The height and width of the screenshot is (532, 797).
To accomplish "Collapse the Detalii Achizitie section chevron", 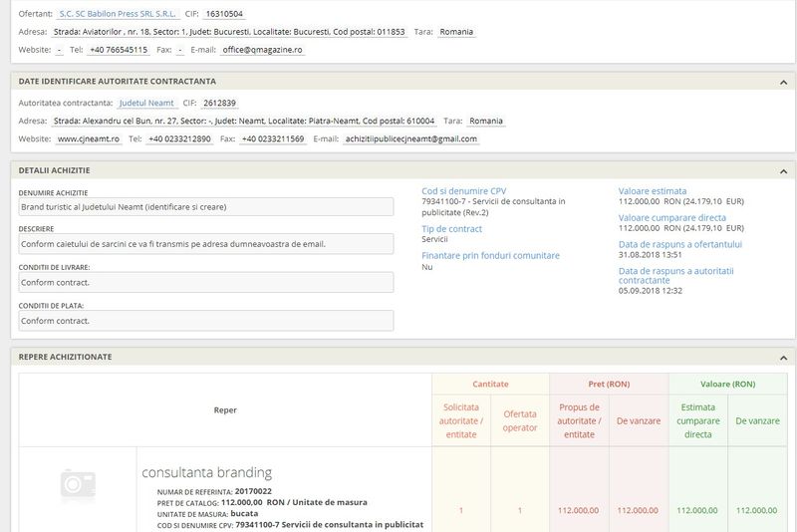I will 783,171.
